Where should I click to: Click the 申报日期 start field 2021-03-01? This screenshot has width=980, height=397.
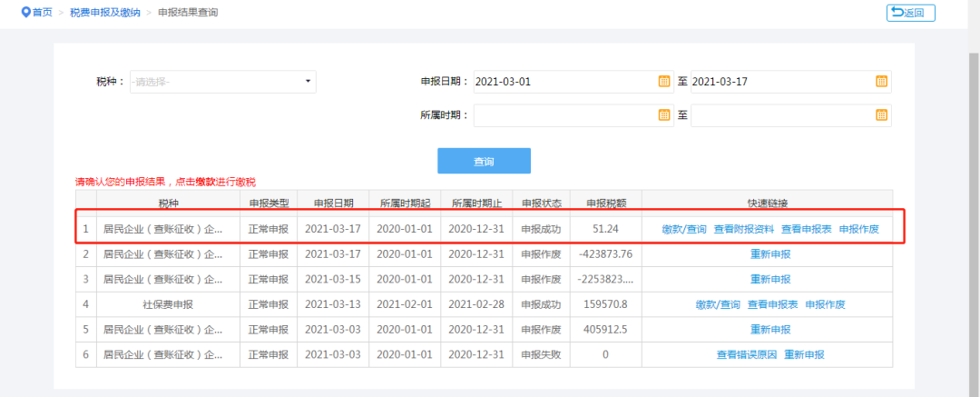(x=573, y=82)
